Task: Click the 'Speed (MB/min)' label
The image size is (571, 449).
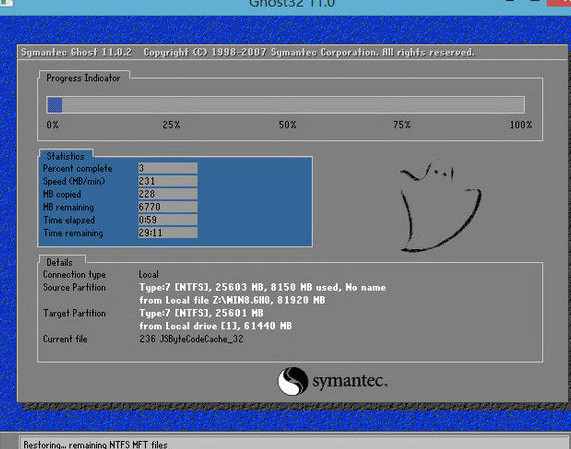Action: coord(74,181)
